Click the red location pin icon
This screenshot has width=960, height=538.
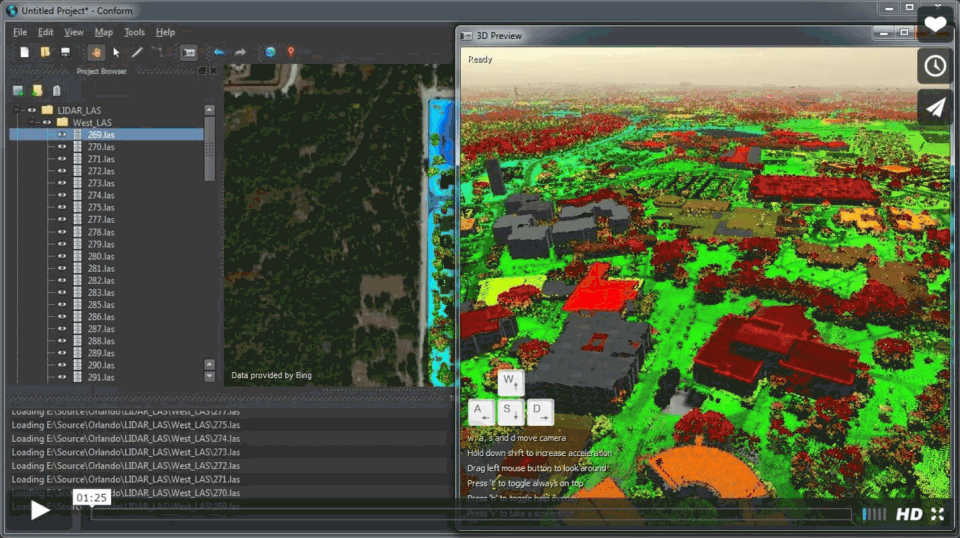click(x=291, y=52)
